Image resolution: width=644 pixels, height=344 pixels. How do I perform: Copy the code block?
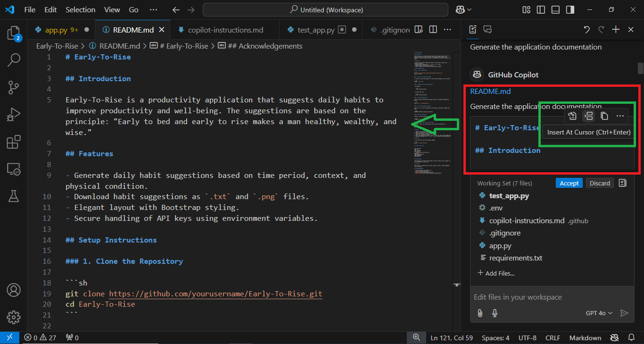click(604, 116)
